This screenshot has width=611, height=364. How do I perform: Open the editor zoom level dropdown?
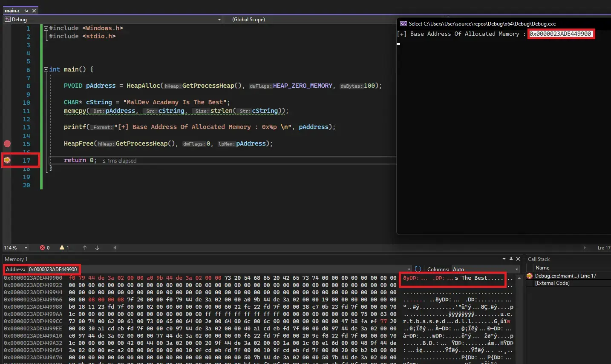(x=26, y=248)
